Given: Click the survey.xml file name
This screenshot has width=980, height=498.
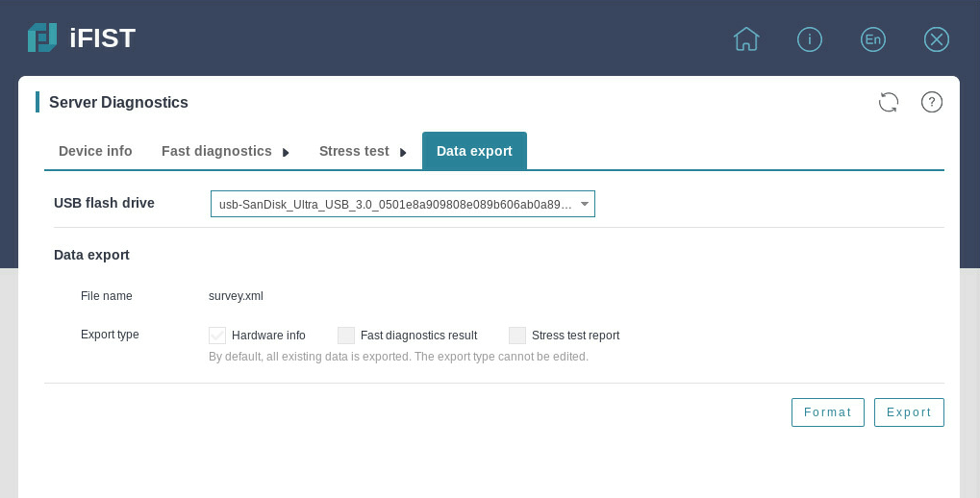Looking at the screenshot, I should [x=236, y=296].
